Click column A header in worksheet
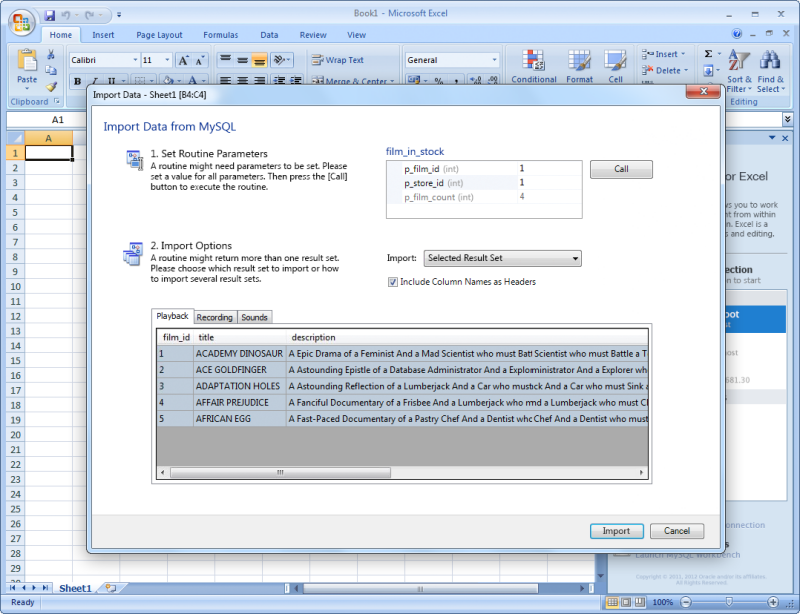 pyautogui.click(x=48, y=138)
